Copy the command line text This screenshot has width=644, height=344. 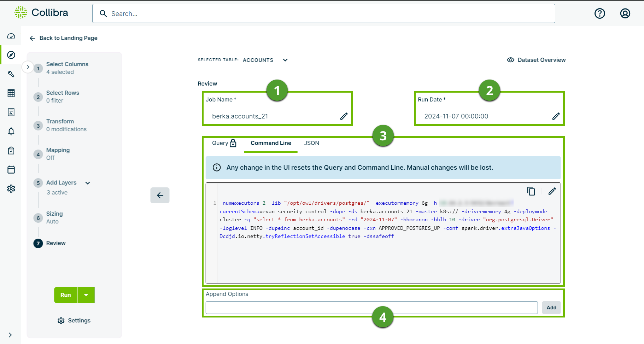click(x=531, y=191)
